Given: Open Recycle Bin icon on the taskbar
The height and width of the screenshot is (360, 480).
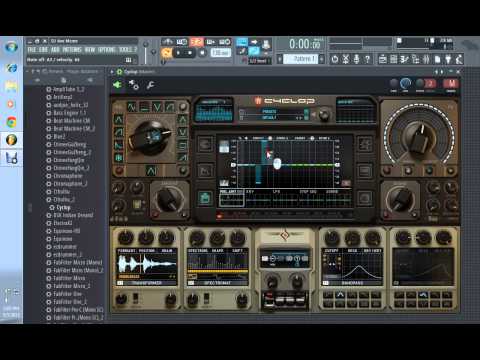Looking at the screenshot, I should click(11, 158).
